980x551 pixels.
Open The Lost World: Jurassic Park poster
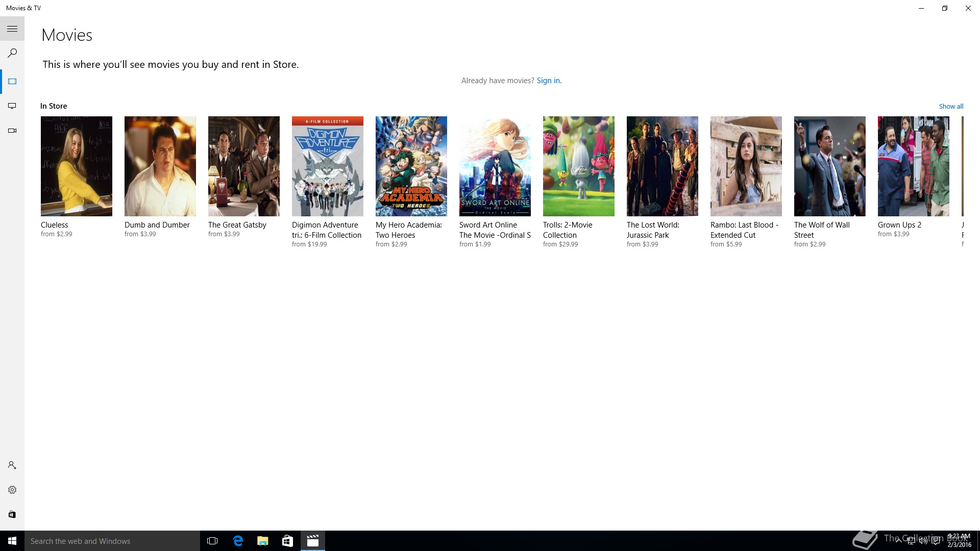click(x=663, y=166)
